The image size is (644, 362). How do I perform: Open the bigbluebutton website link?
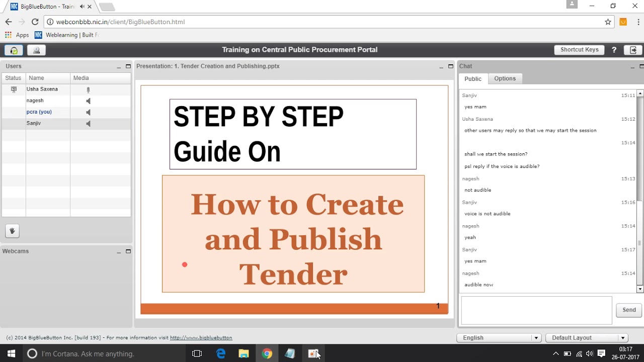click(x=201, y=338)
